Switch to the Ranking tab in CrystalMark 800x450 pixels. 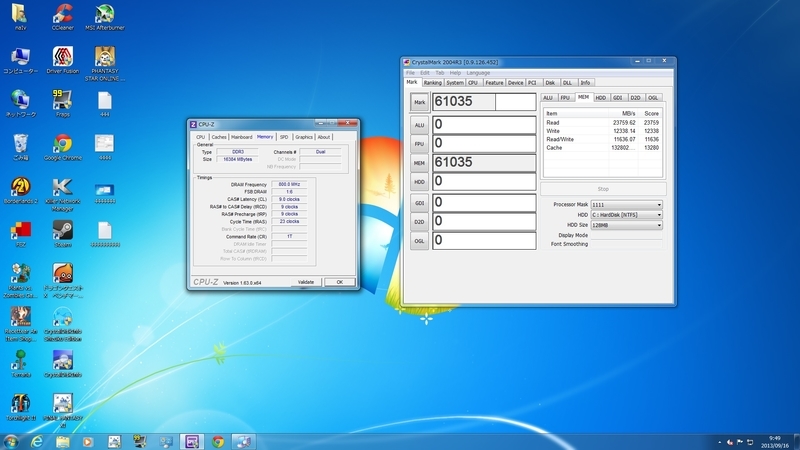[x=432, y=83]
